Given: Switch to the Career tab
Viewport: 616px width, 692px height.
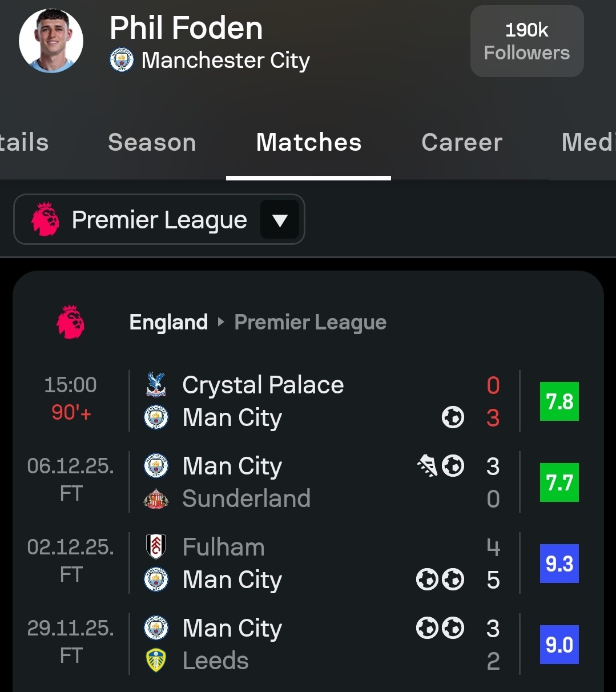Looking at the screenshot, I should tap(462, 142).
